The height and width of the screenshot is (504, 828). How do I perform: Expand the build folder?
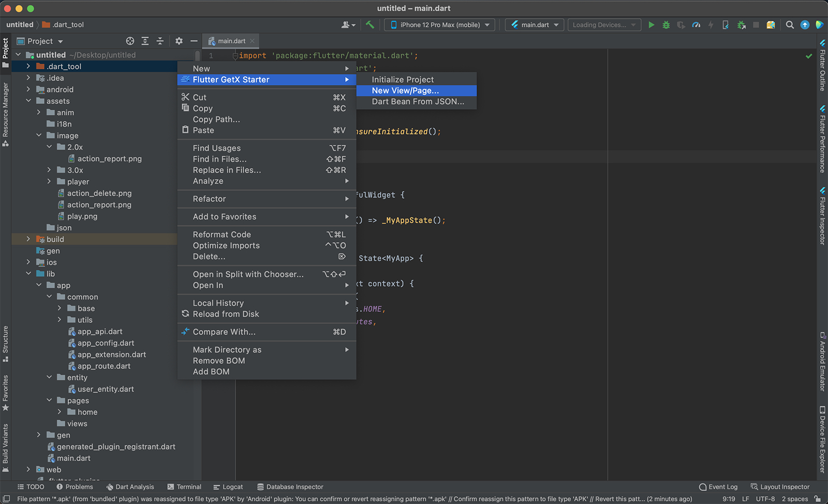28,239
